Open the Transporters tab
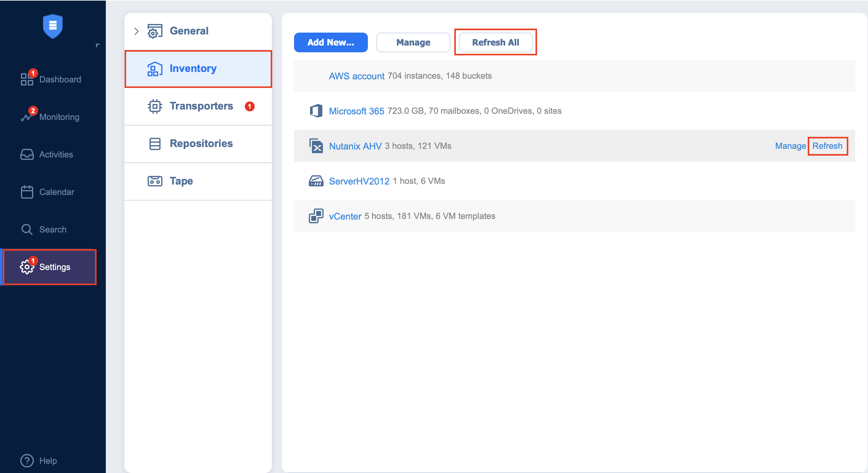The width and height of the screenshot is (868, 473). pyautogui.click(x=198, y=106)
